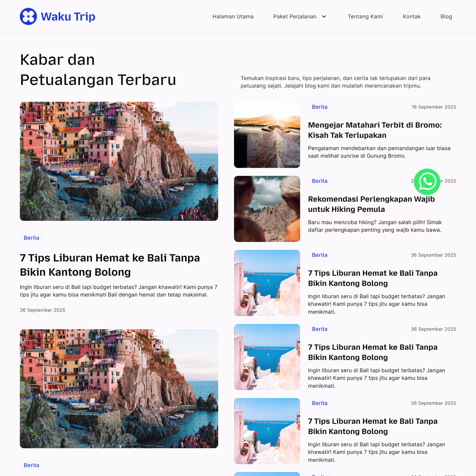Select the Berita tag under featured image
Viewport: 476px width, 476px height.
pyautogui.click(x=31, y=238)
